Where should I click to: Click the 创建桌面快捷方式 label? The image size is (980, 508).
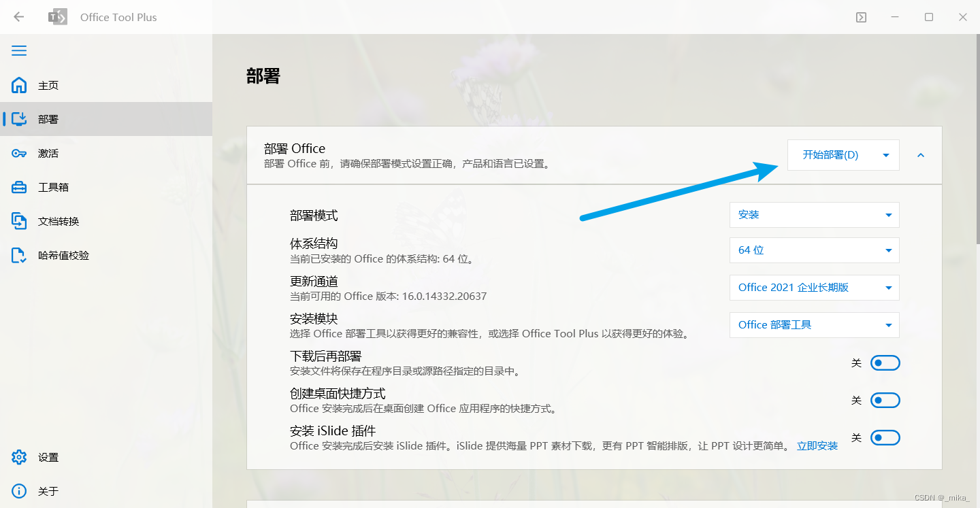[338, 394]
